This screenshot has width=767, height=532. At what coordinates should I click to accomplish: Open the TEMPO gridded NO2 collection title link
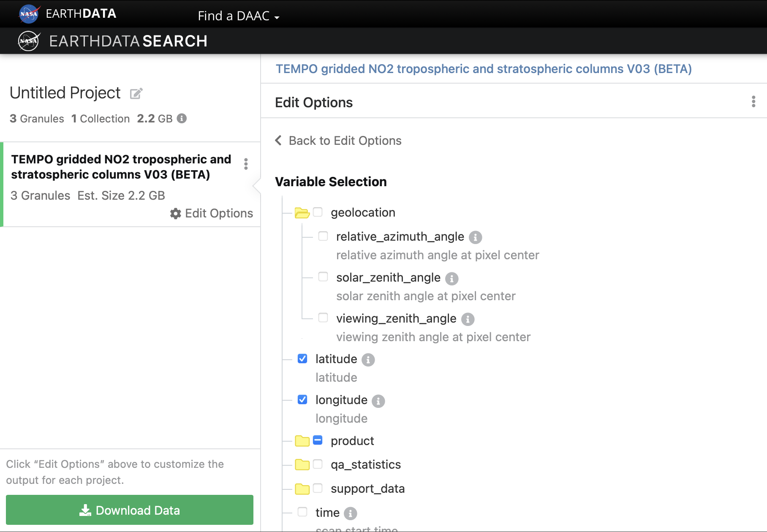click(484, 69)
